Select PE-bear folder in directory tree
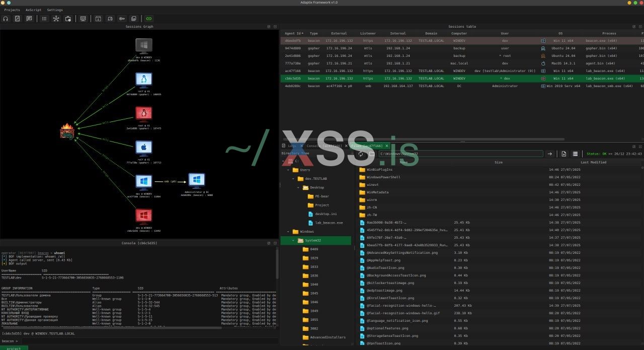Screen dimensions: 644x350 321,196
